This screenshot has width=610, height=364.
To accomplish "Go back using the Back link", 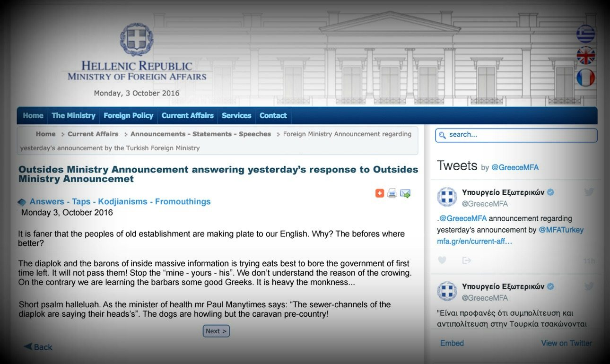I will click(38, 347).
